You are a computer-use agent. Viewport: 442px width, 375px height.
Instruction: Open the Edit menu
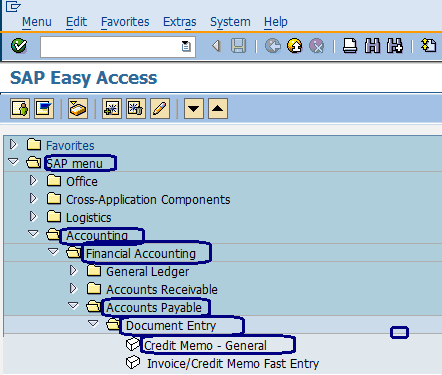(76, 22)
